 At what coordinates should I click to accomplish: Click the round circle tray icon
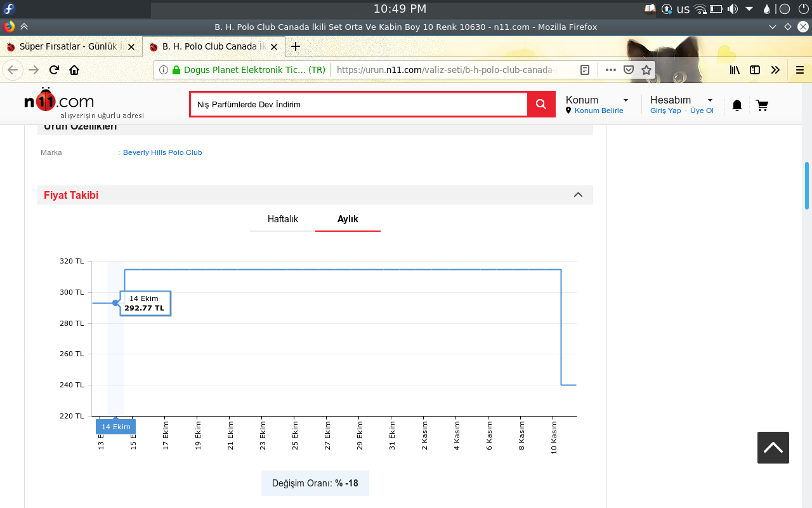[x=785, y=9]
